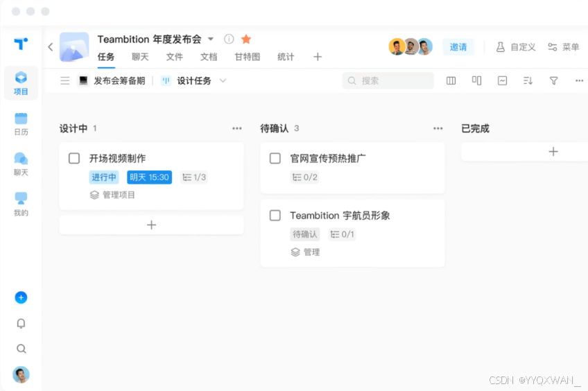
Task: Add a task in 已完成 column
Action: tap(553, 151)
